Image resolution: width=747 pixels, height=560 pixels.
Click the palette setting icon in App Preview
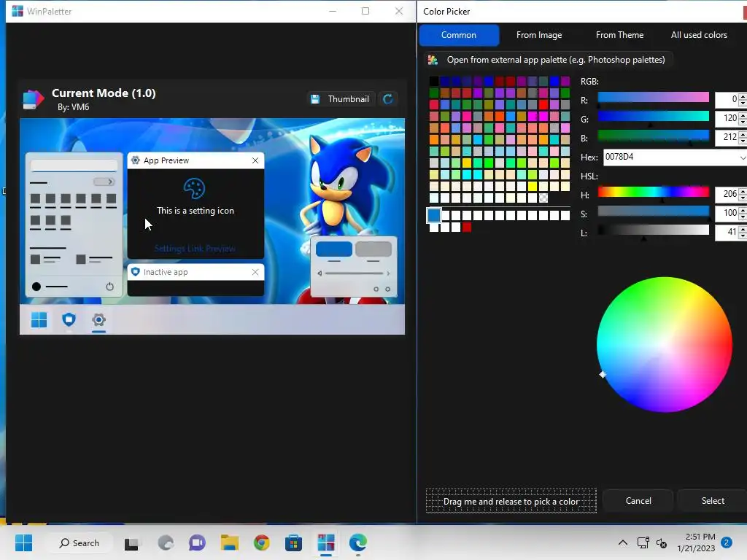pos(194,189)
